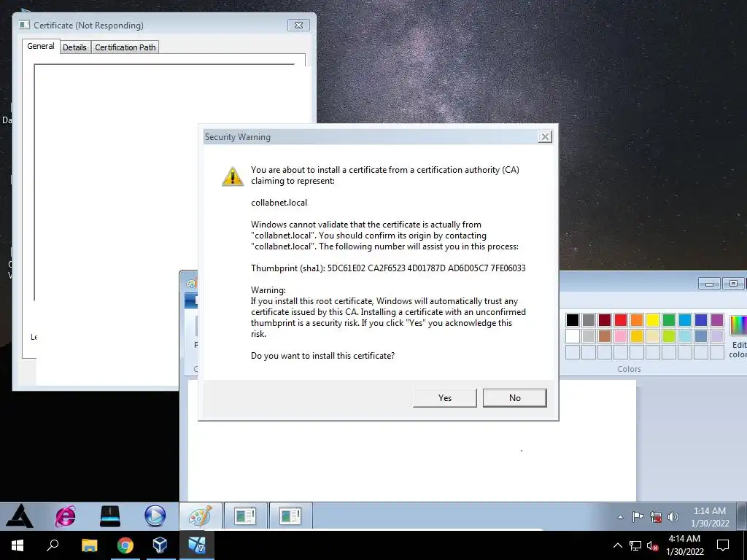This screenshot has width=747, height=560.
Task: Open the Windows 7 Start orb
Action: [20, 516]
